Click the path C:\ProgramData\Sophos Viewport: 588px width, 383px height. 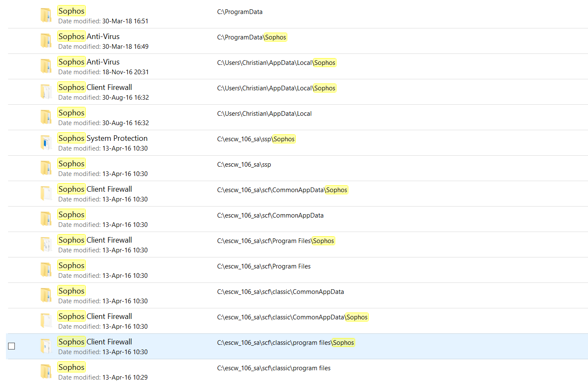click(x=252, y=37)
